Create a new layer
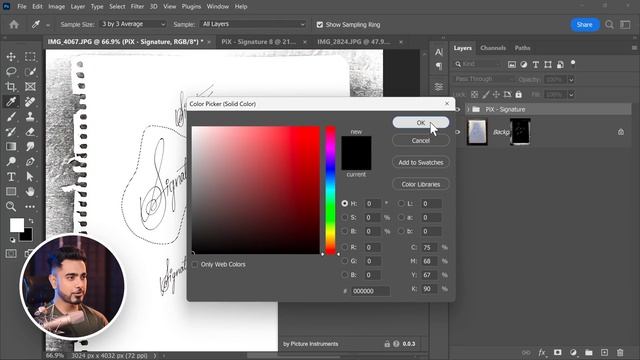Image resolution: width=640 pixels, height=360 pixels. coord(604,352)
